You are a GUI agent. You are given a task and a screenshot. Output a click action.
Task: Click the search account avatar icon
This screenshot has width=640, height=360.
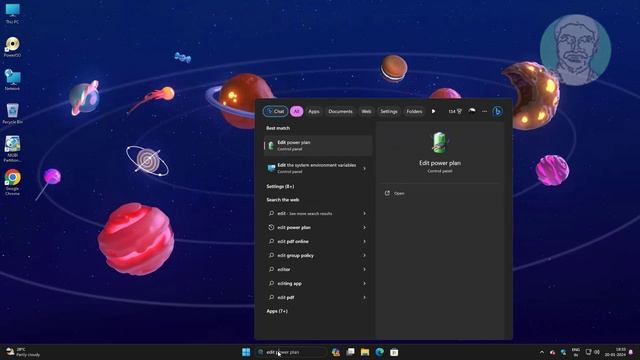(472, 111)
